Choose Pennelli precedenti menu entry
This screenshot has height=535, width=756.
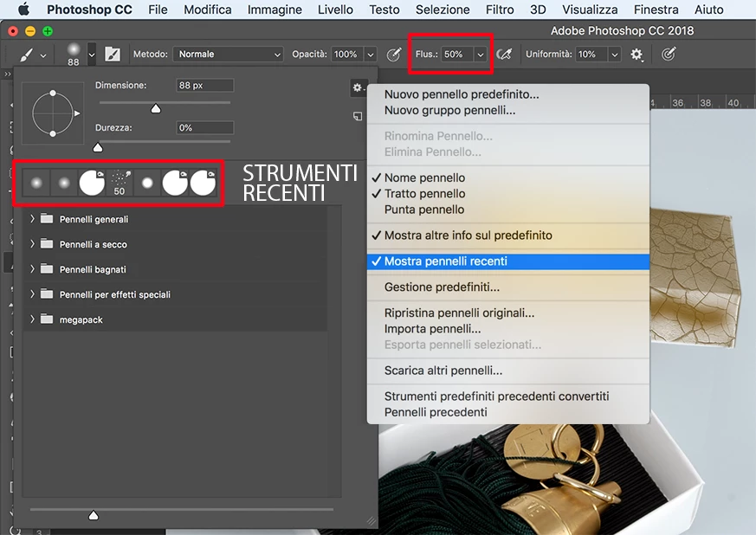pos(508,412)
